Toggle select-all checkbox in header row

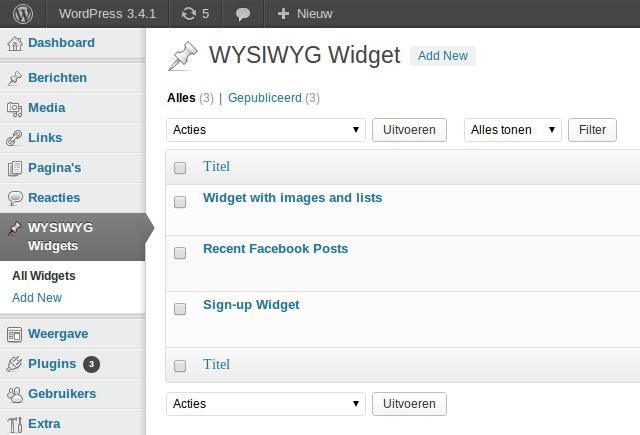(x=180, y=168)
